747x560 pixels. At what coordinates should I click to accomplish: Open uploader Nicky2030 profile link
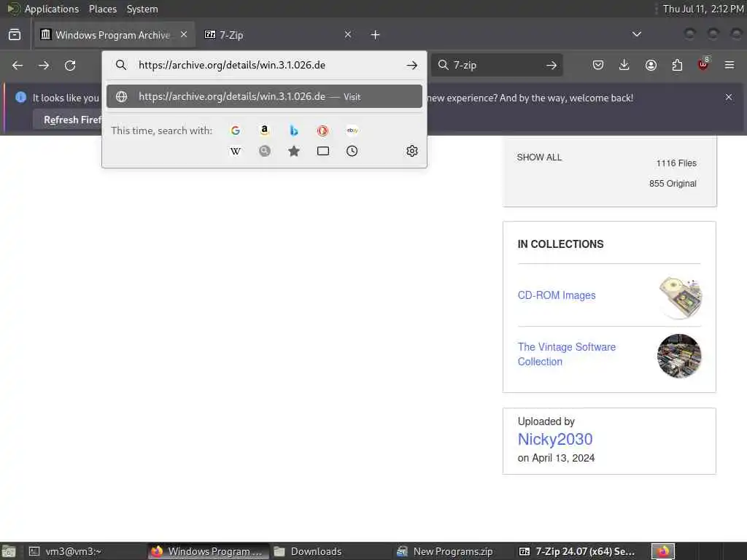(x=555, y=439)
